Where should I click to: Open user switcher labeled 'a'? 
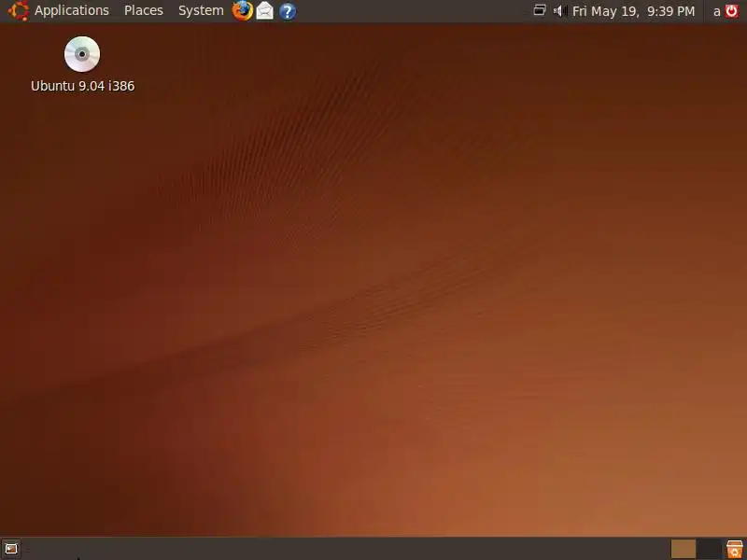[x=716, y=11]
